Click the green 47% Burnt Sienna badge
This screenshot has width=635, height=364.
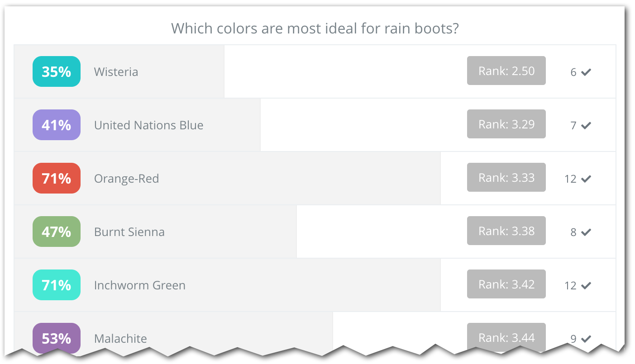[57, 232]
